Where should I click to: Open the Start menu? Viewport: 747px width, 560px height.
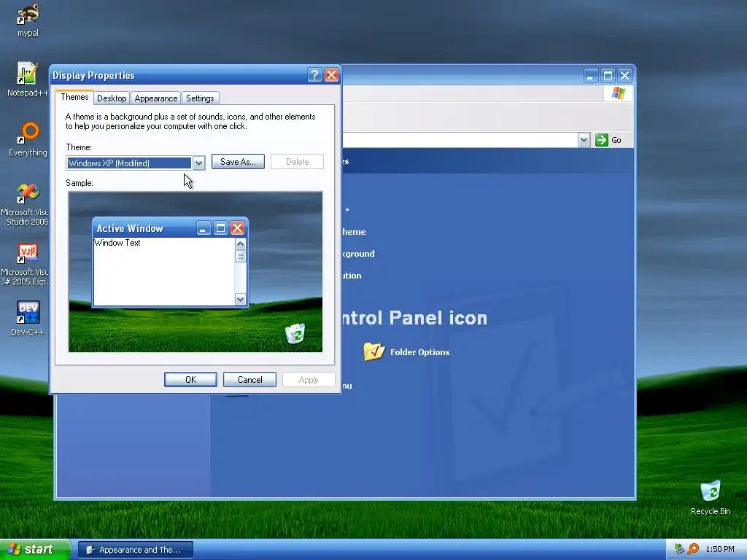[35, 549]
